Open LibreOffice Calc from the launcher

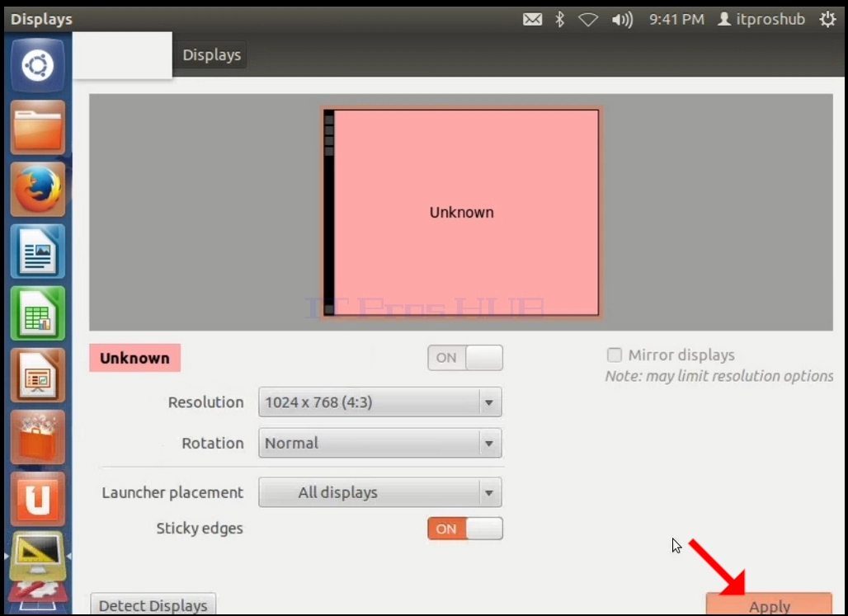[x=37, y=313]
